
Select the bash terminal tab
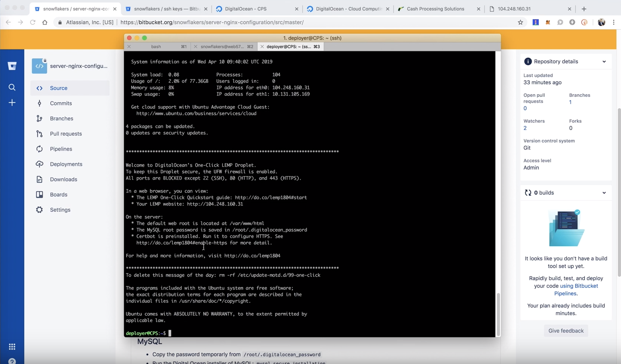point(156,47)
